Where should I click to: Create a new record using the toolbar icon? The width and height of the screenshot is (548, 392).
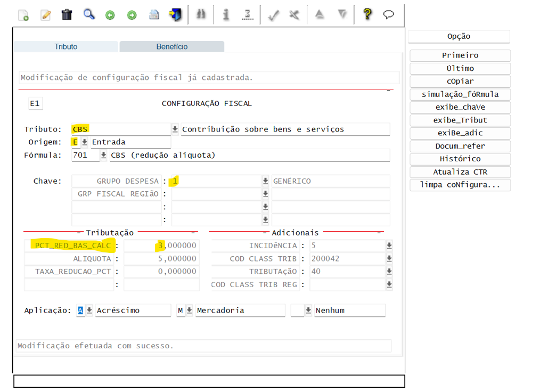[23, 14]
